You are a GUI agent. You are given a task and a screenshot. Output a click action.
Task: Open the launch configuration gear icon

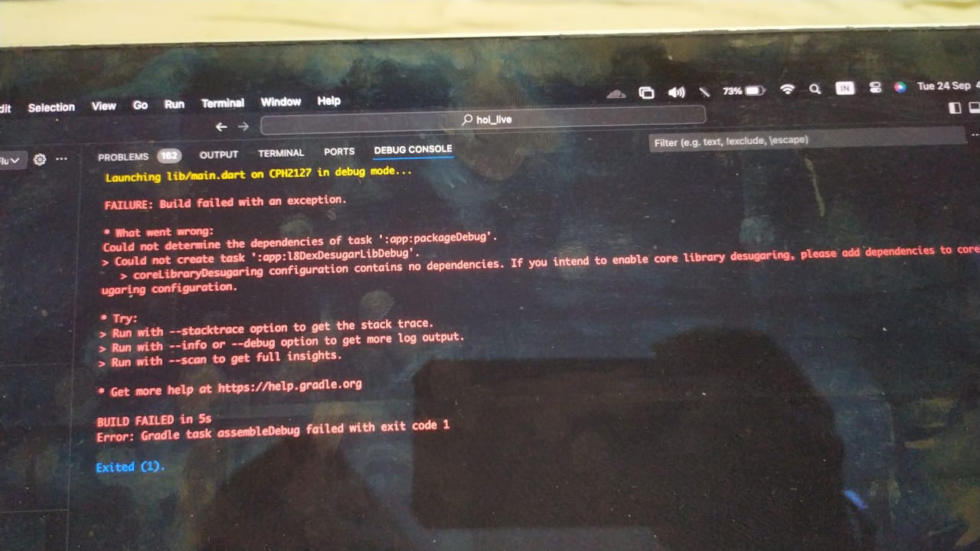pyautogui.click(x=40, y=159)
